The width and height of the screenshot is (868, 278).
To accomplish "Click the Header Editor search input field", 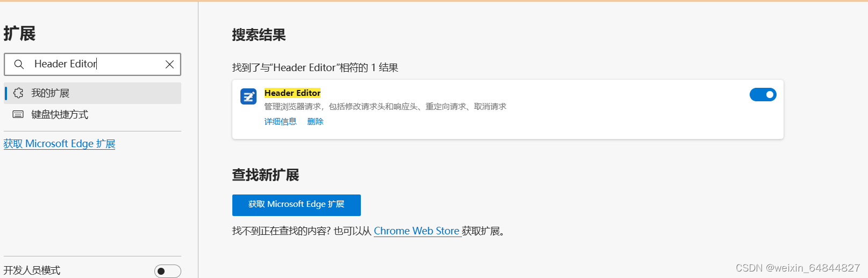I will pos(93,64).
